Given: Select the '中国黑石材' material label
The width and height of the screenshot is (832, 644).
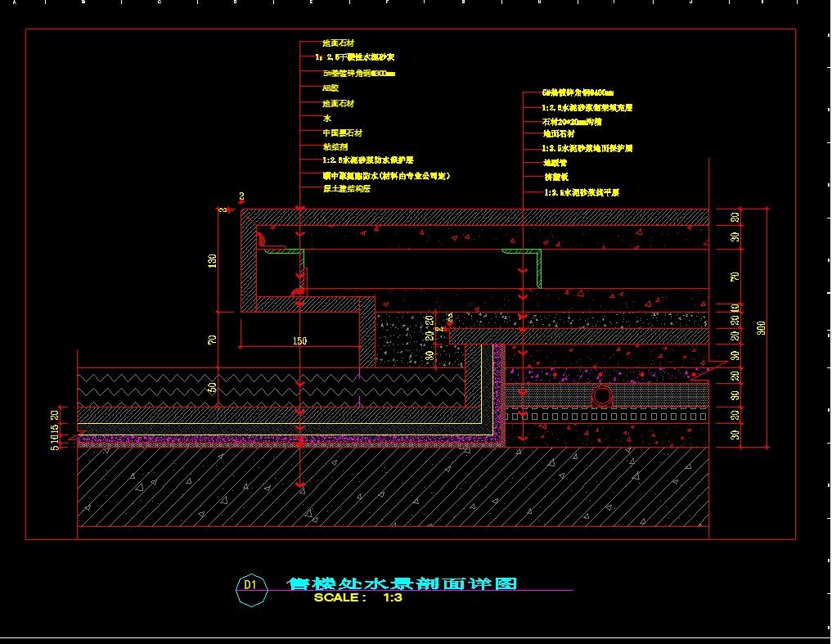Looking at the screenshot, I should tap(342, 133).
